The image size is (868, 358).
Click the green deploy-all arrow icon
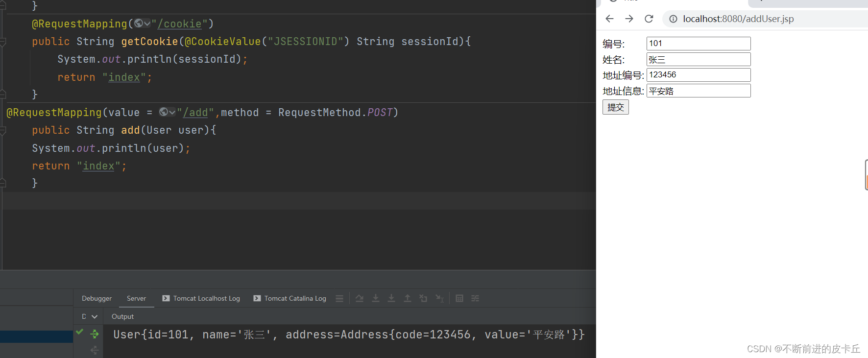[x=95, y=334]
